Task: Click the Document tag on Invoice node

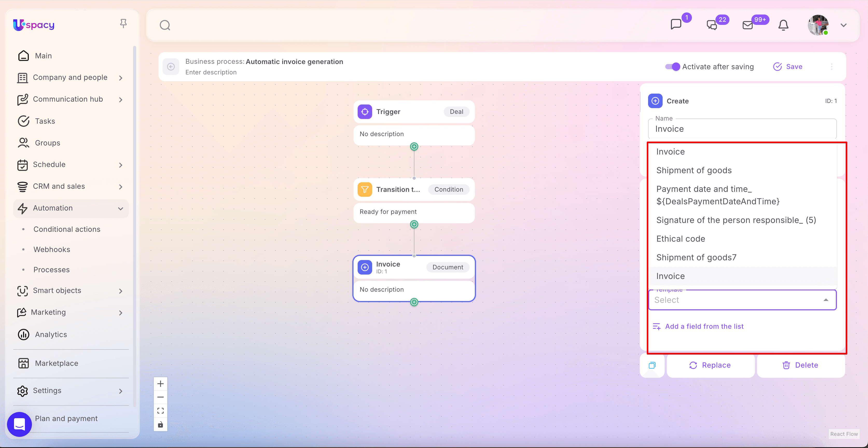Action: click(x=447, y=267)
